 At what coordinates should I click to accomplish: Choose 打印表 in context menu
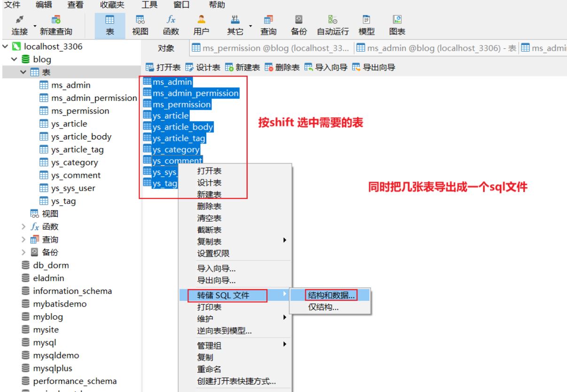coord(210,307)
